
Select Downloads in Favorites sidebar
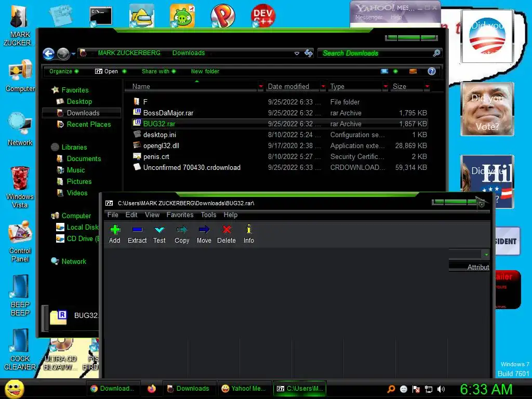83,113
